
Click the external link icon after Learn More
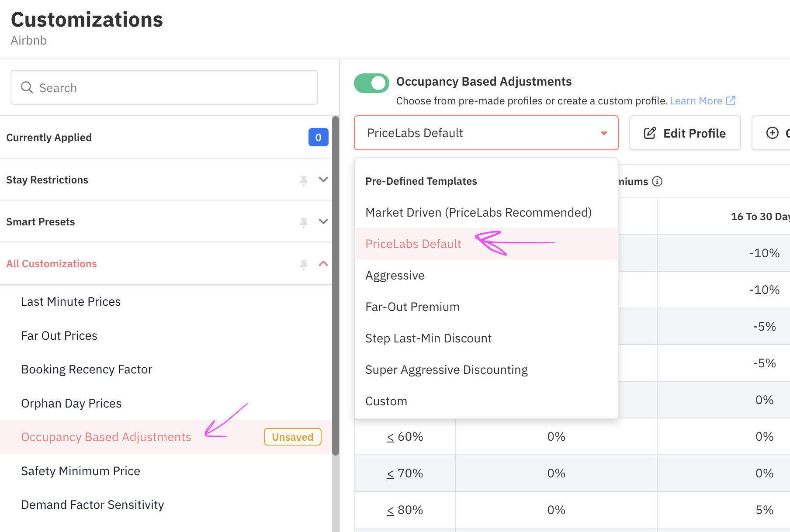pos(731,101)
